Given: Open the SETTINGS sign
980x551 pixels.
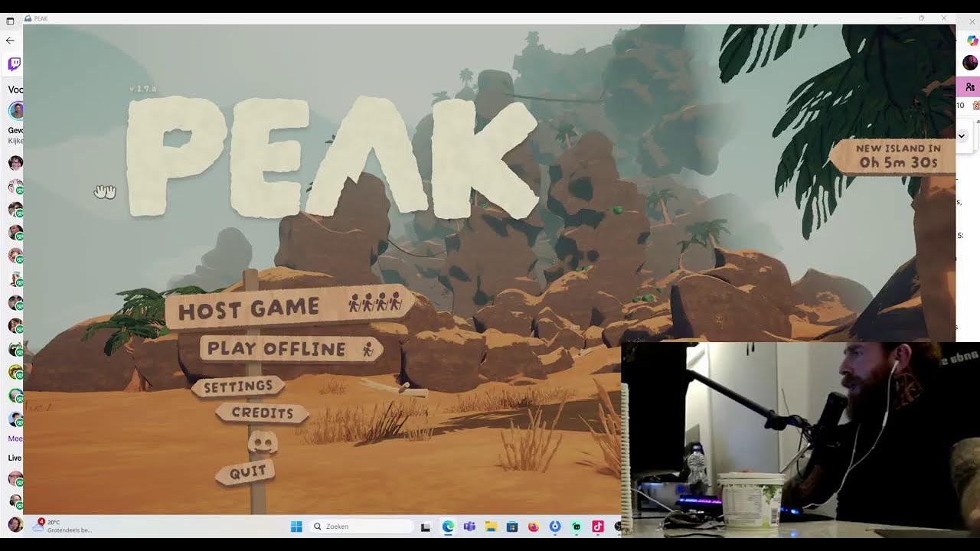Looking at the screenshot, I should [238, 386].
